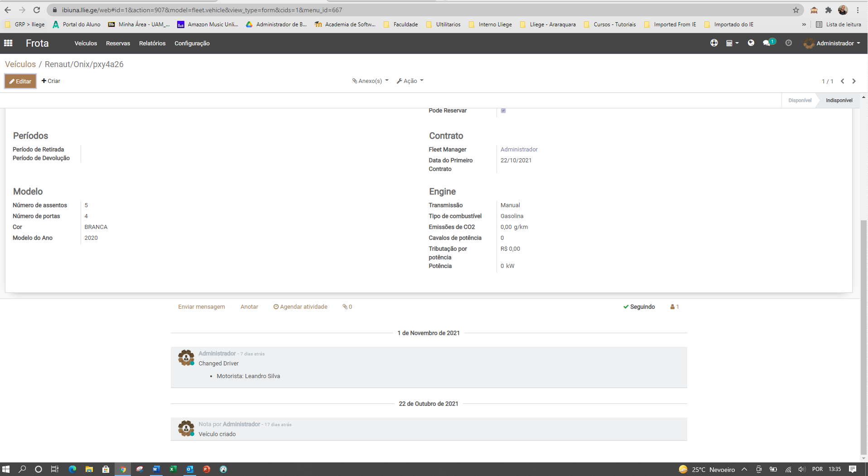The width and height of the screenshot is (868, 476).
Task: Open the conversations chat bubble icon
Action: [767, 43]
